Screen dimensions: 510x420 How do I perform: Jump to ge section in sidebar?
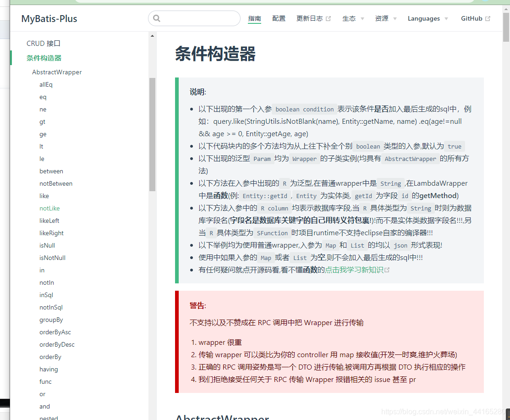43,134
